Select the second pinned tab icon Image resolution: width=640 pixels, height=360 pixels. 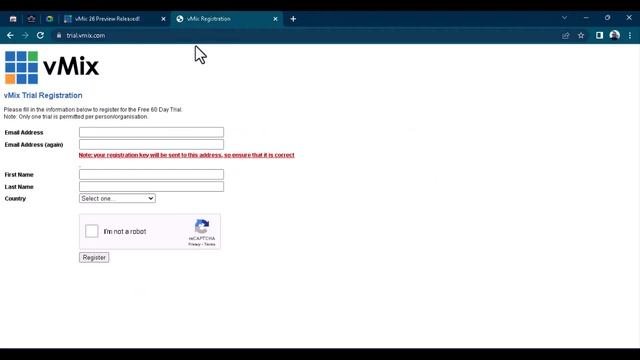31,19
